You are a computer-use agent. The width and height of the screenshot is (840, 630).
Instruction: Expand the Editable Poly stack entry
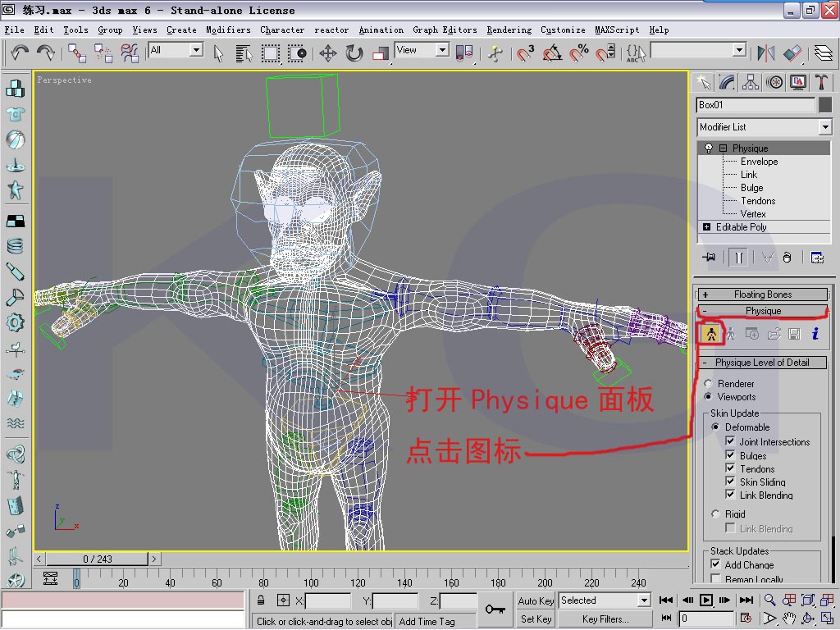click(x=706, y=227)
